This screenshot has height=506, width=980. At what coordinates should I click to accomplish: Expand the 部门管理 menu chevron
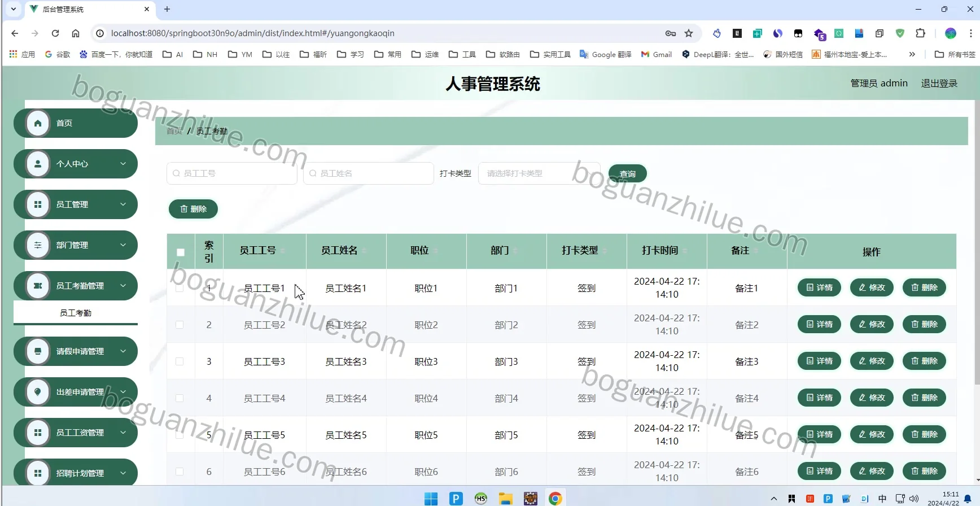123,245
